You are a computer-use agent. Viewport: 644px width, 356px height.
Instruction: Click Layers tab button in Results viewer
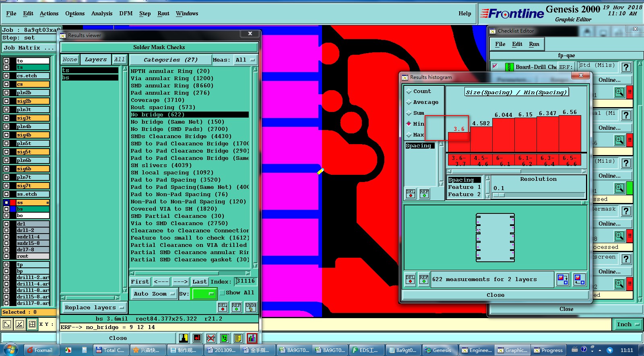click(x=96, y=60)
